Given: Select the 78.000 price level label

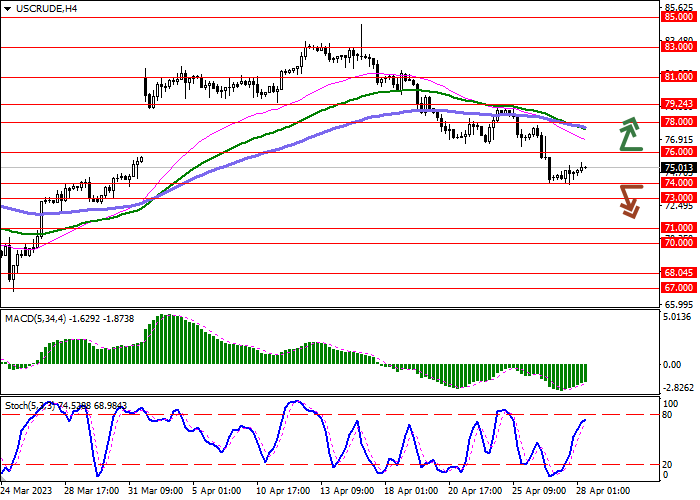Looking at the screenshot, I should tap(679, 122).
